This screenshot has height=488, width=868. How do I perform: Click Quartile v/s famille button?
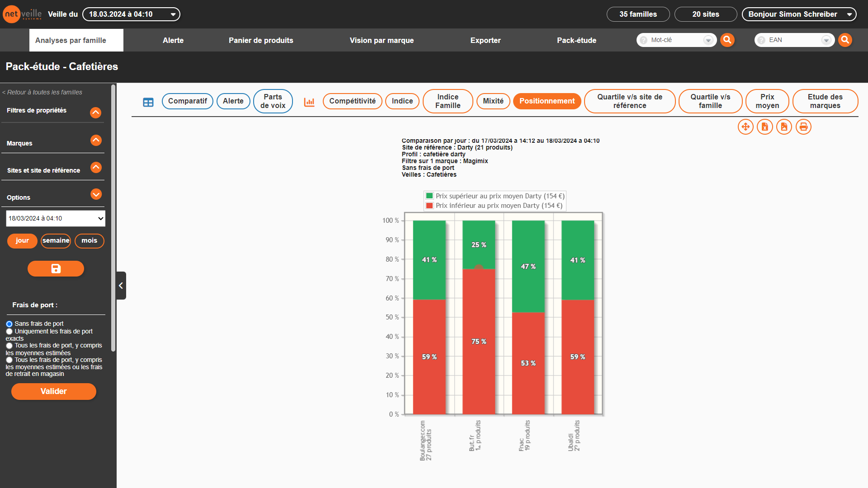tap(710, 101)
